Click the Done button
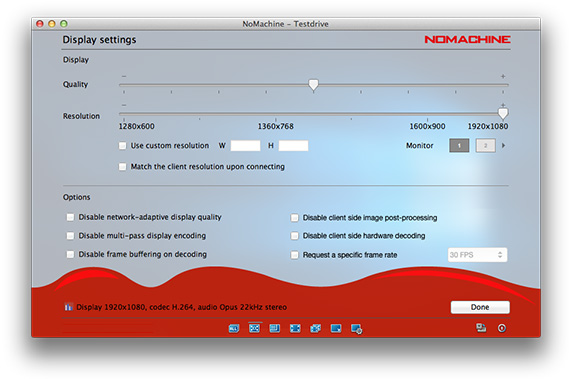 point(480,307)
